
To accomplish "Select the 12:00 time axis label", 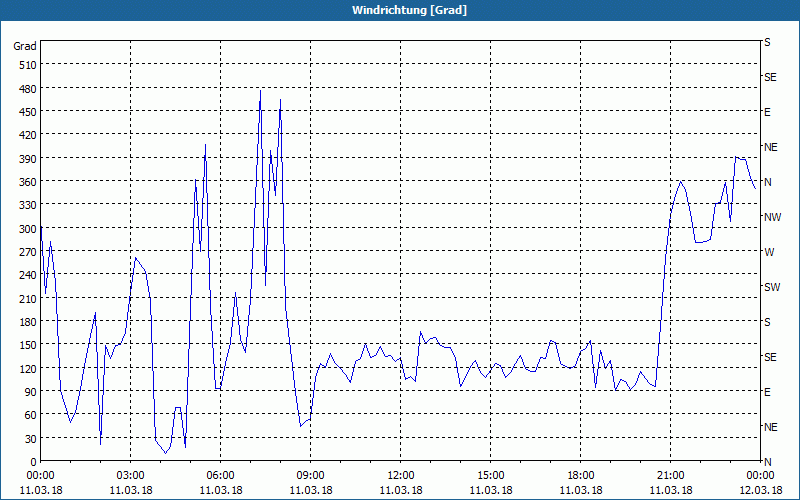I will [401, 476].
